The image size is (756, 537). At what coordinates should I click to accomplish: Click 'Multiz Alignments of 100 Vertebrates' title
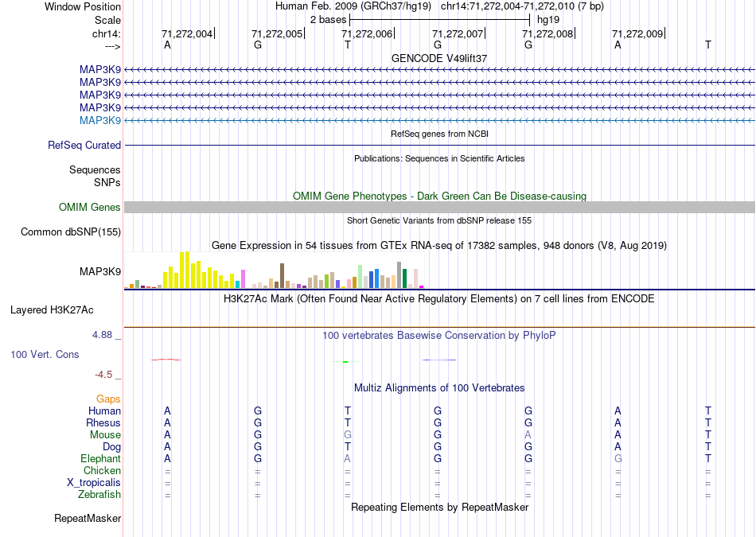coord(439,387)
